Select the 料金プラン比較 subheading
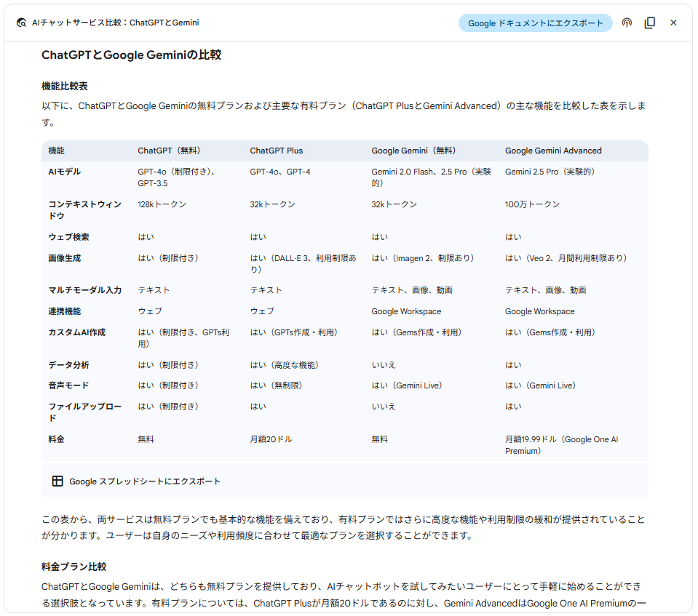Image resolution: width=698 pixels, height=616 pixels. tap(74, 567)
